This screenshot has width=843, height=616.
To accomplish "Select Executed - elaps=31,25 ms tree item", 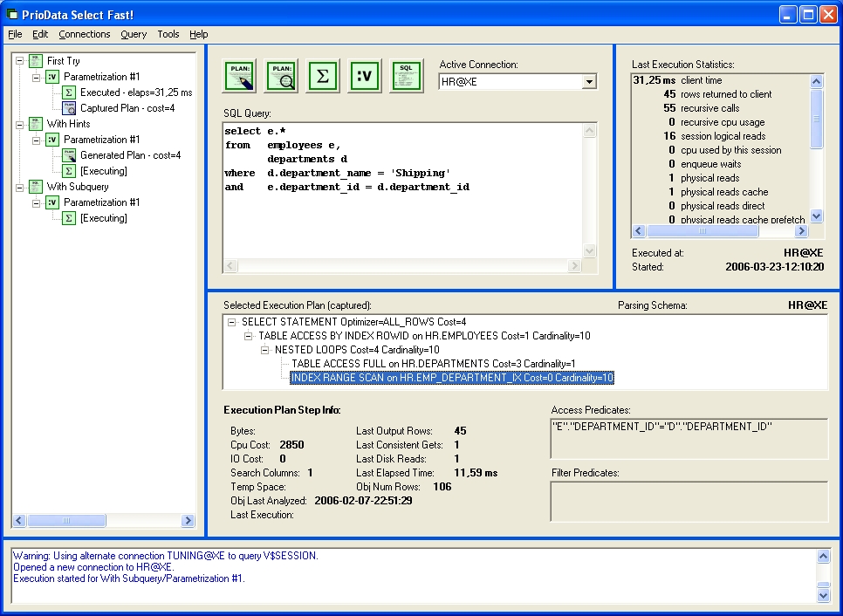I will pos(136,92).
